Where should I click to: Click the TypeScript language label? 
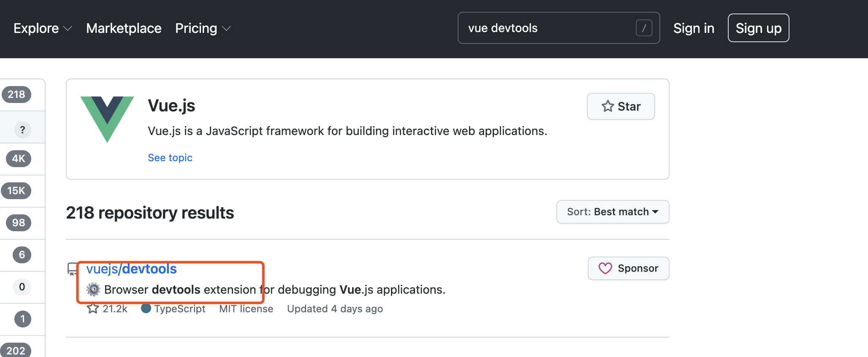coord(179,309)
